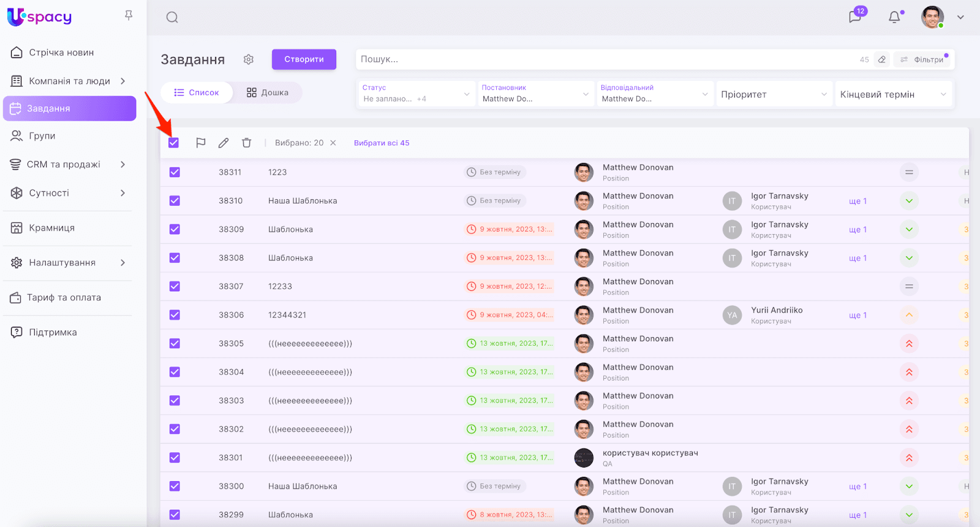Click the flag icon in bulk actions bar
The height and width of the screenshot is (527, 980).
(200, 143)
